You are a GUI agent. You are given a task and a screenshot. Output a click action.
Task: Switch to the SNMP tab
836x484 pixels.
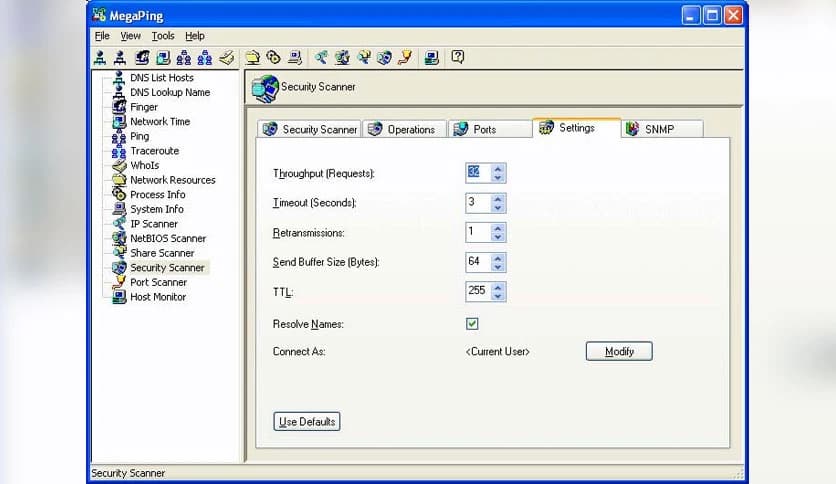coord(662,129)
